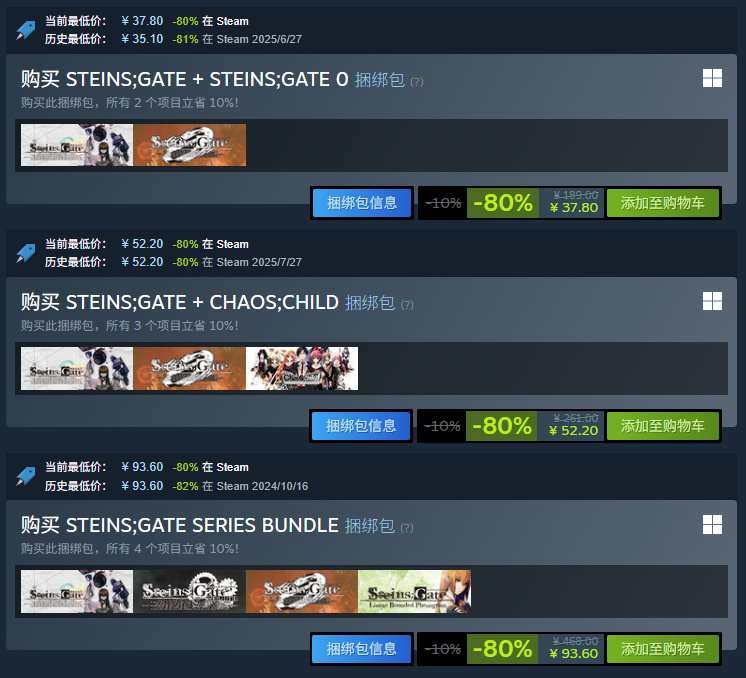The height and width of the screenshot is (678, 746).
Task: Click the price tag icon beside ¥37.80 lowest price
Action: pyautogui.click(x=26, y=30)
